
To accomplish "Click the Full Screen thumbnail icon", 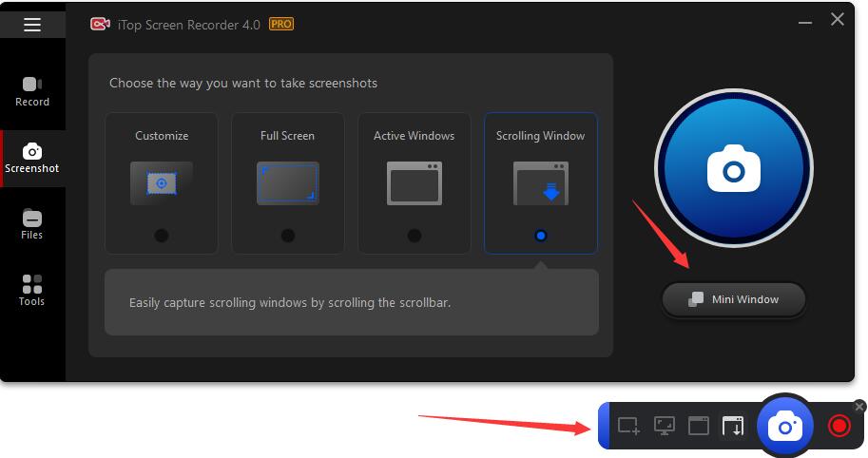I will pyautogui.click(x=288, y=183).
